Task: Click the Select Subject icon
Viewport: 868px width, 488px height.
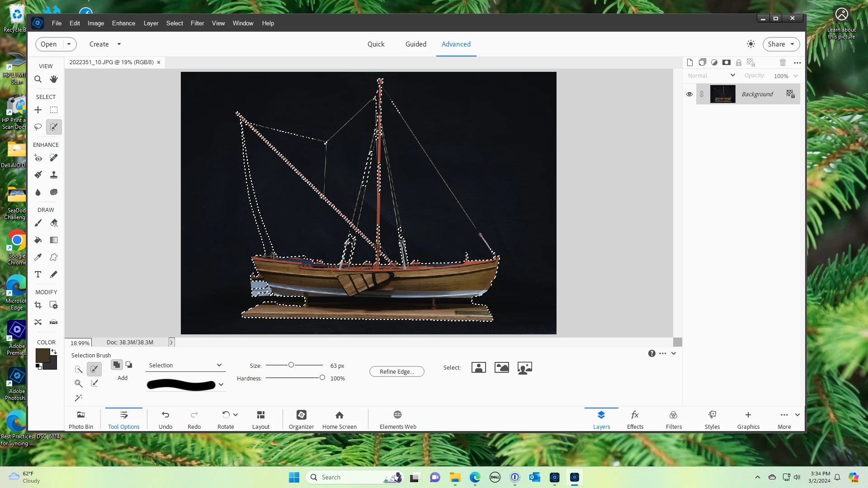Action: (478, 368)
